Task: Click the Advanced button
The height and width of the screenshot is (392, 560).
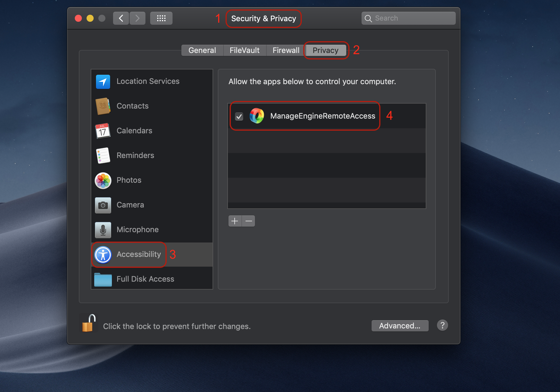Action: (x=400, y=325)
